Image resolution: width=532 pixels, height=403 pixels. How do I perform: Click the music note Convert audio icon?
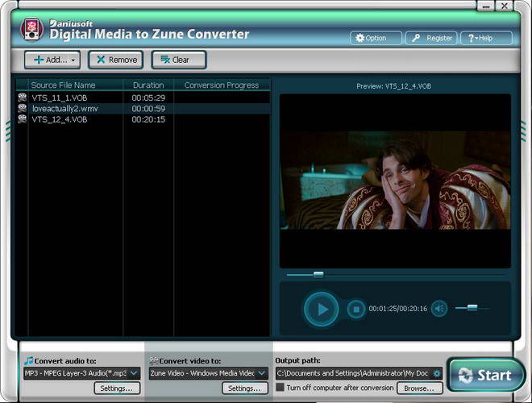click(29, 360)
